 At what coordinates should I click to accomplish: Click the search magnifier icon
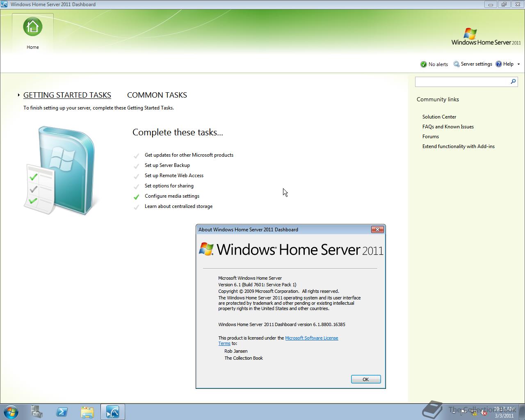pyautogui.click(x=513, y=82)
